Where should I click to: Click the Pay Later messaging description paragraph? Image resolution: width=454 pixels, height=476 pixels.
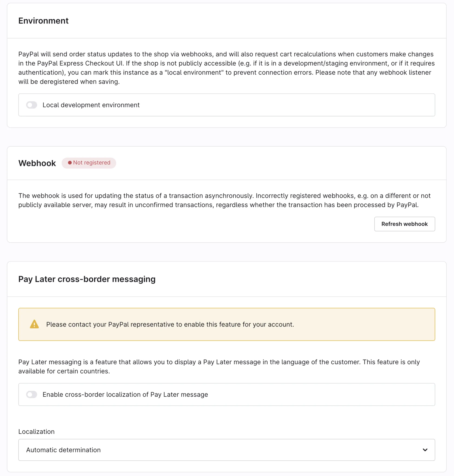[x=219, y=366]
